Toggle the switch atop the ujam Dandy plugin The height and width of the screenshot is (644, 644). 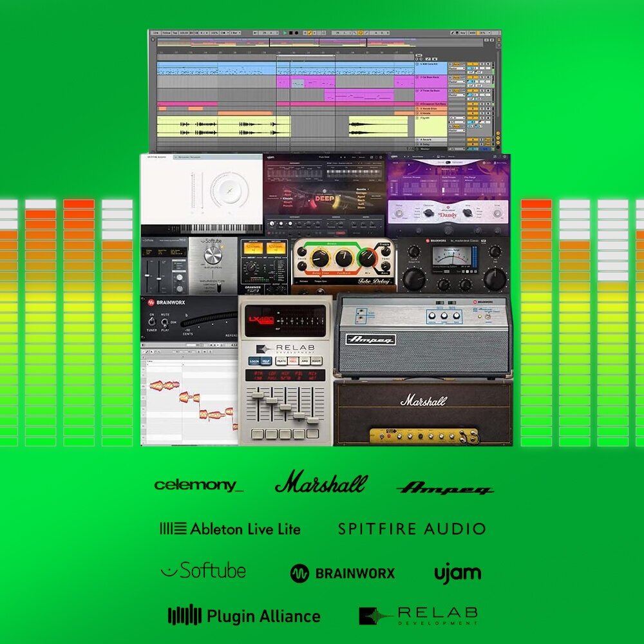(448, 162)
